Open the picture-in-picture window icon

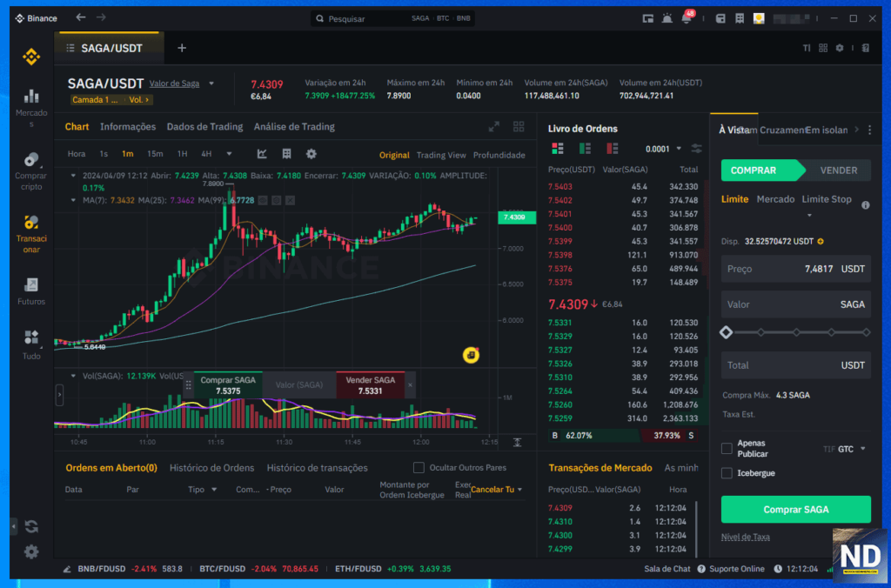tap(647, 18)
